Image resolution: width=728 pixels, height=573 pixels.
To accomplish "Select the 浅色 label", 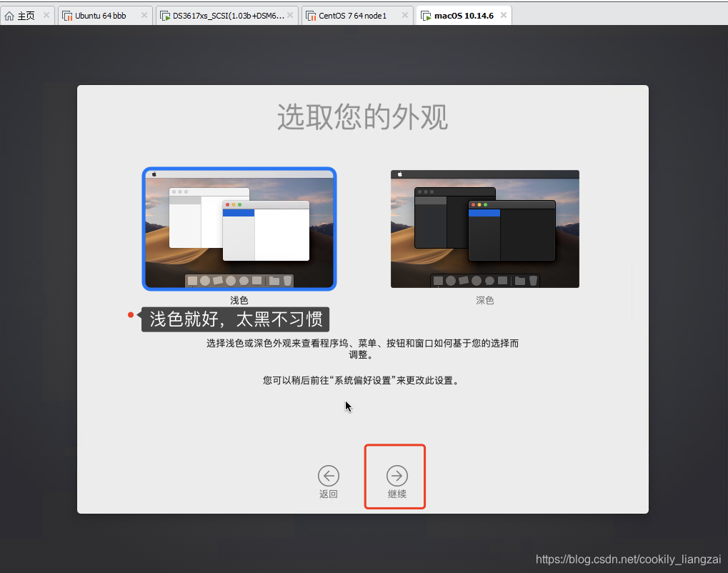I will point(239,300).
